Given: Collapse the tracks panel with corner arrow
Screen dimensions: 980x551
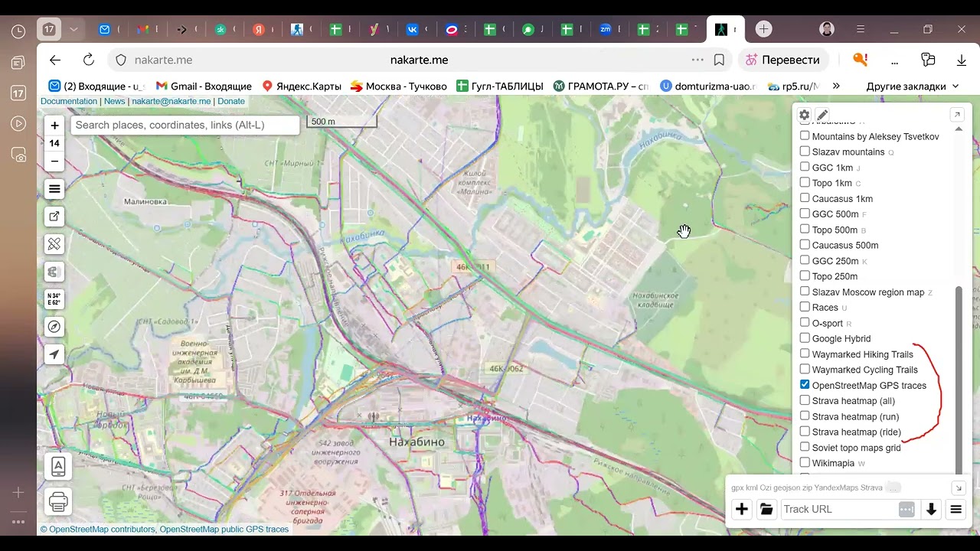Looking at the screenshot, I should pyautogui.click(x=958, y=487).
